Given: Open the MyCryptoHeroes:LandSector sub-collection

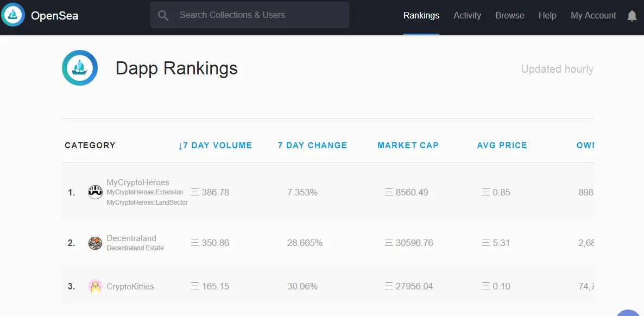Looking at the screenshot, I should (x=147, y=203).
